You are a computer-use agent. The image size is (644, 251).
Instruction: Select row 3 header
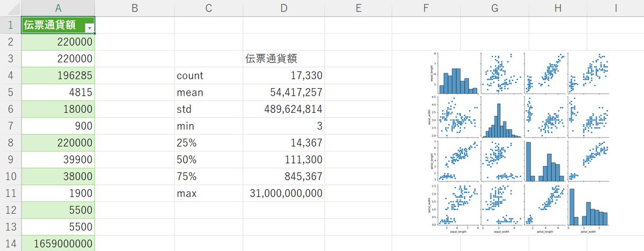point(11,59)
